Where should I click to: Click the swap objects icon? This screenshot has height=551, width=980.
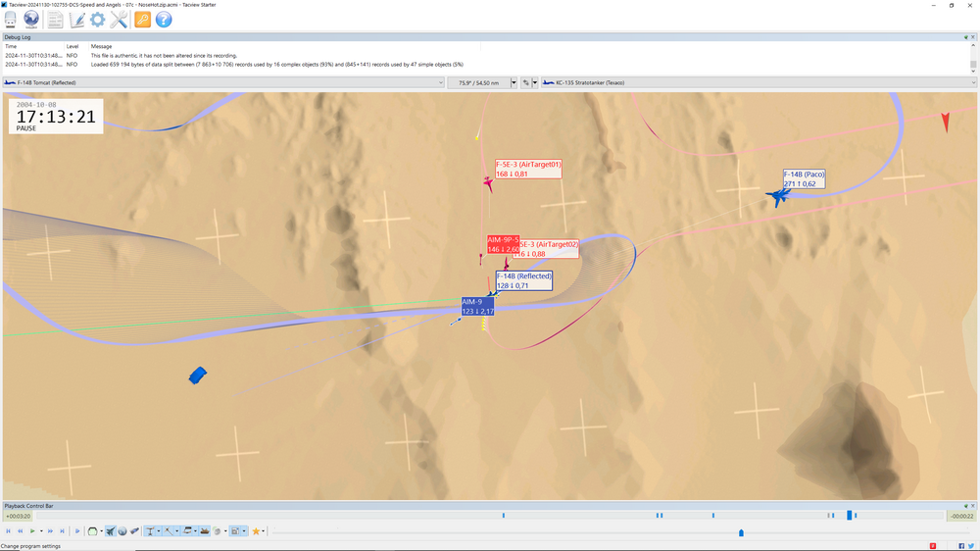525,82
